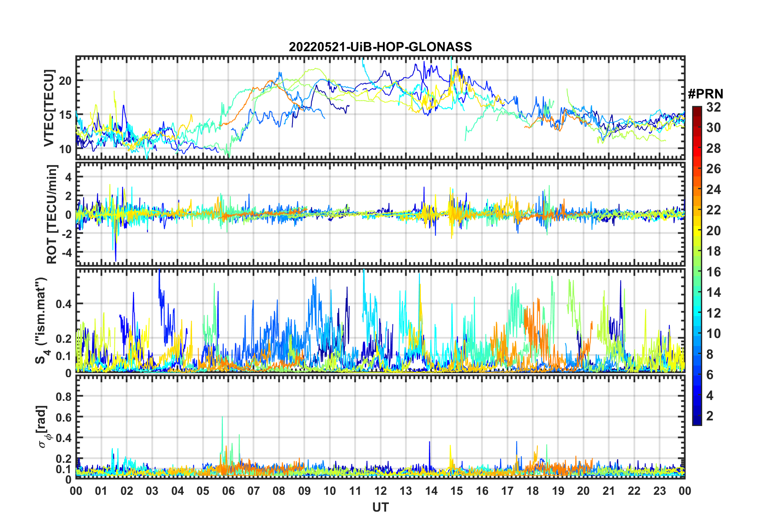Click the plot title 20220521-UiB-HOP-GLONASS

[x=380, y=47]
